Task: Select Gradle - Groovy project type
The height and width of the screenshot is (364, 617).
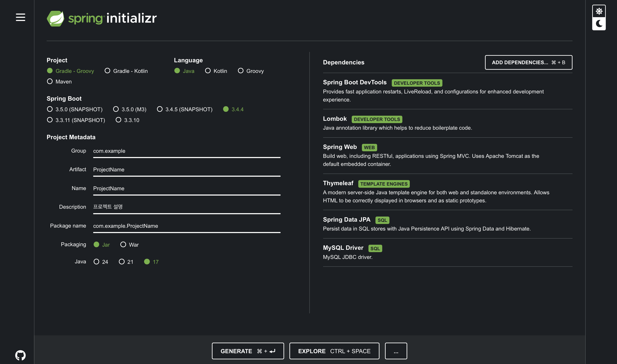Action: pos(70,71)
